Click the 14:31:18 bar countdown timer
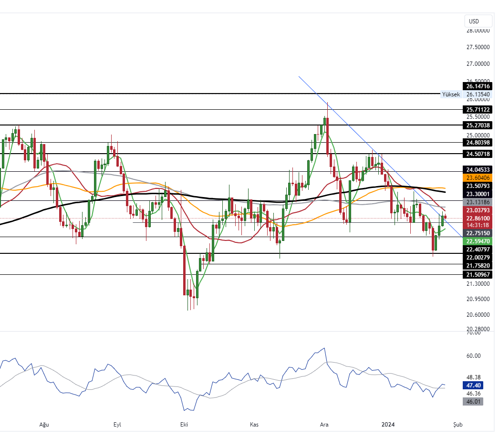499x448 pixels. [478, 225]
